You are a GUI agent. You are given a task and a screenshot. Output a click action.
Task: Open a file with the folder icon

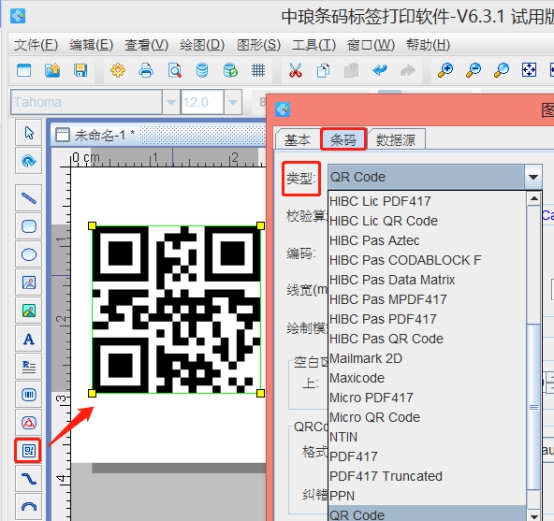pyautogui.click(x=52, y=70)
